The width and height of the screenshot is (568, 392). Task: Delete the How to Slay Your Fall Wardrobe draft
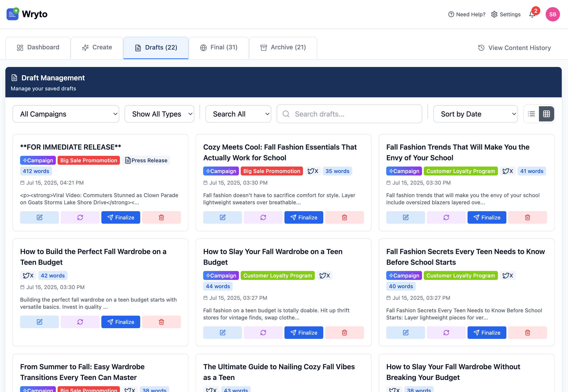[344, 333]
